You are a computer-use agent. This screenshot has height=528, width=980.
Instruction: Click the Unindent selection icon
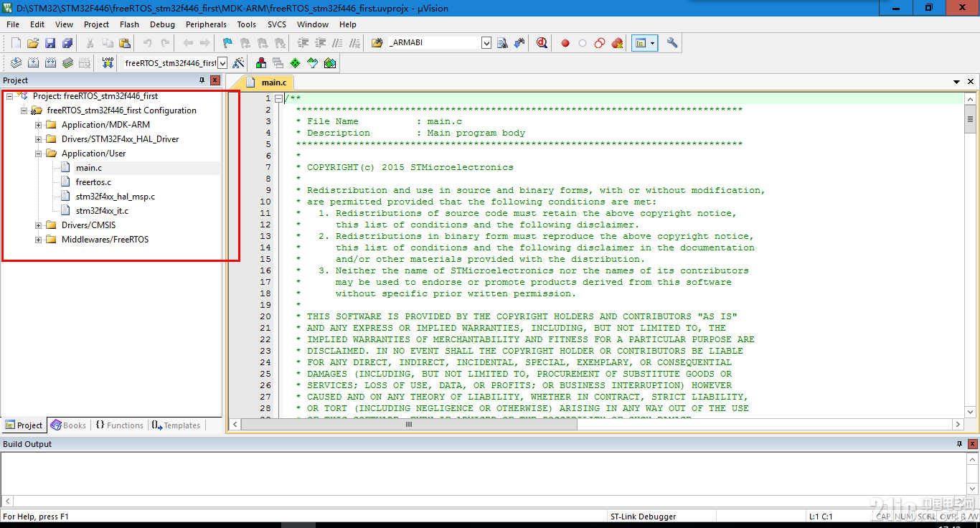click(x=320, y=43)
